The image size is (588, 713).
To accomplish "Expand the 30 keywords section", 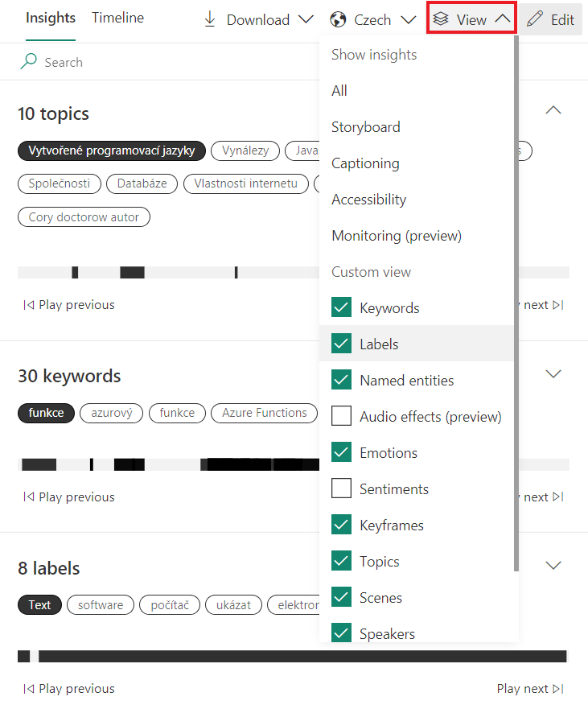I will click(553, 373).
